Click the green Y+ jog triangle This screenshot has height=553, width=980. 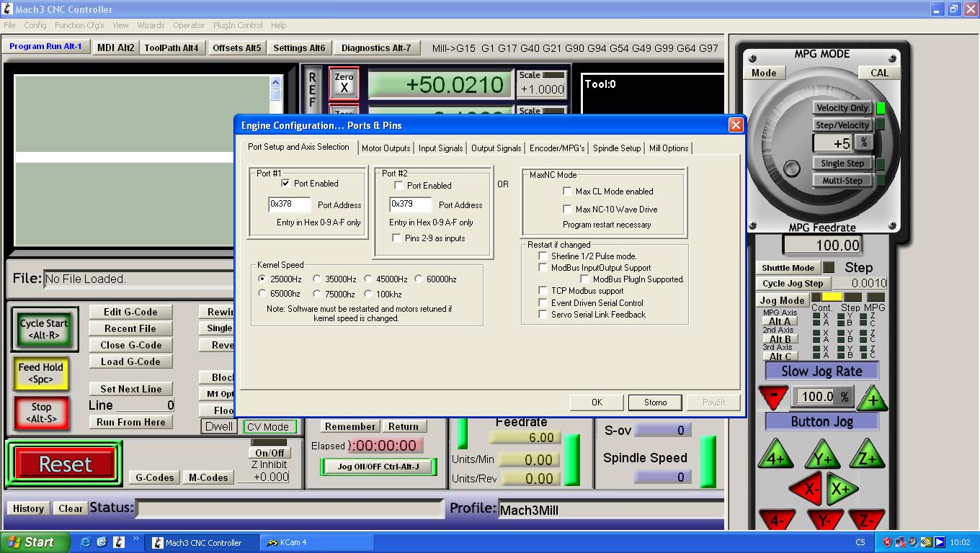[822, 457]
